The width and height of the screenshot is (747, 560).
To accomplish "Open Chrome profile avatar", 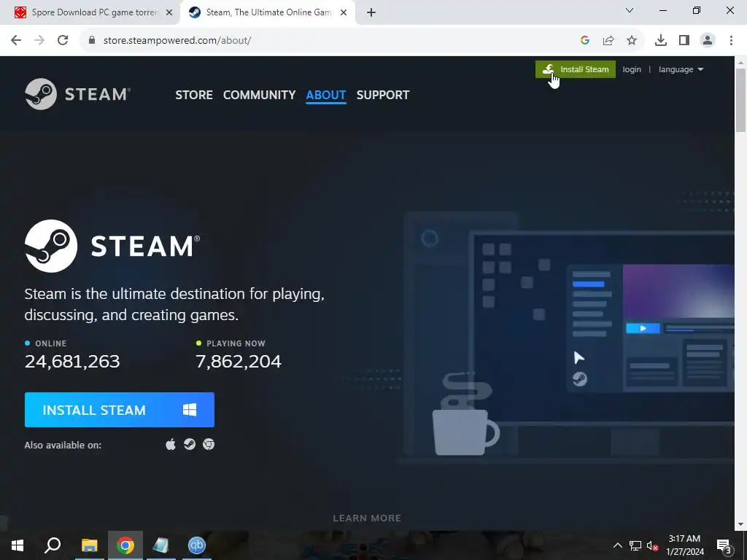I will 708,41.
